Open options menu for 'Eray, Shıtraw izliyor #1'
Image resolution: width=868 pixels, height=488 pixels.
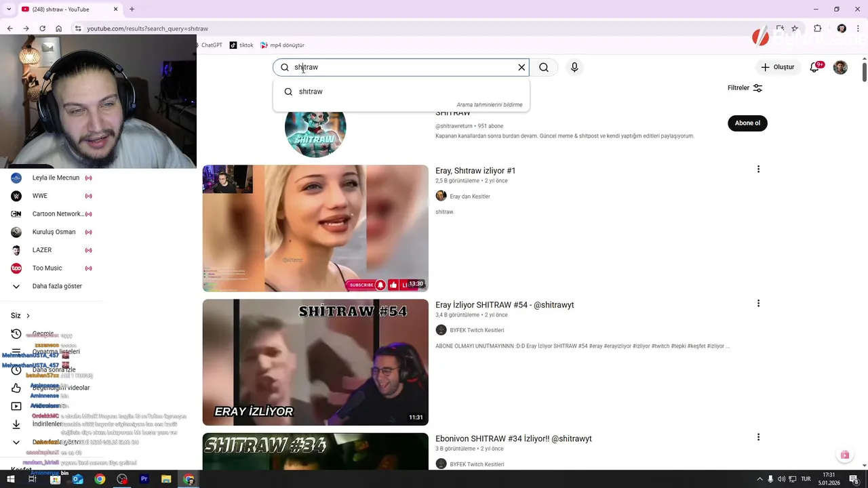click(758, 169)
